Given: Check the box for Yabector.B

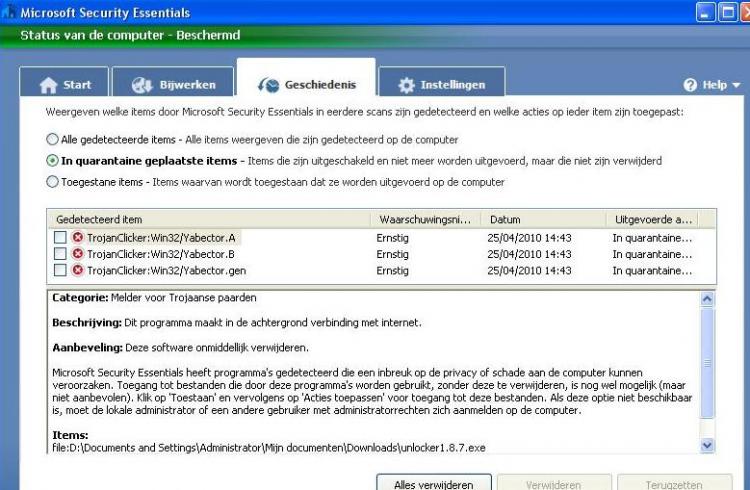Looking at the screenshot, I should click(60, 254).
